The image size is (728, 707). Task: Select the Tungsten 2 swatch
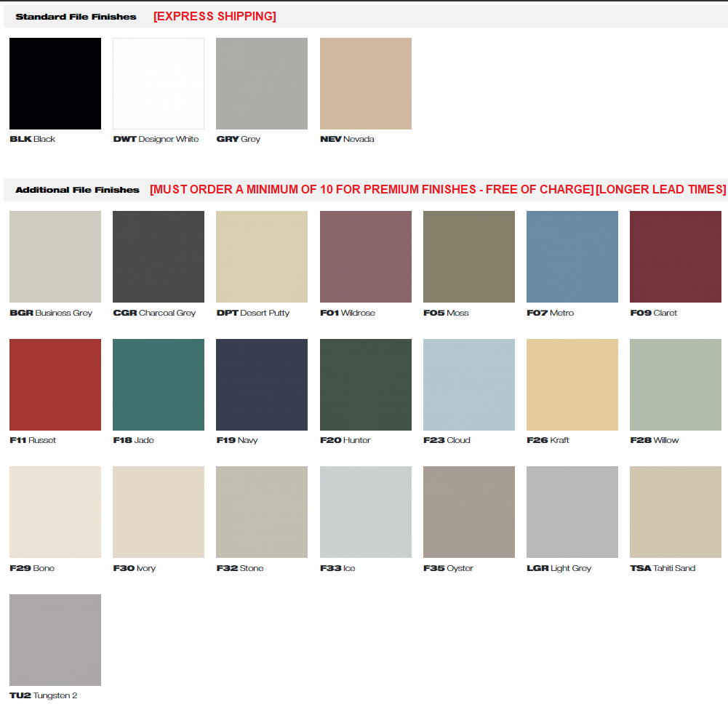[x=55, y=640]
